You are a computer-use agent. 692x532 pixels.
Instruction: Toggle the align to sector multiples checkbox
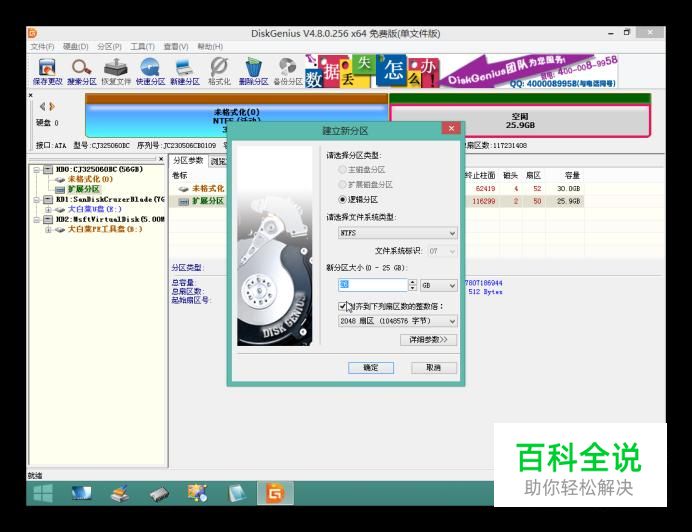pyautogui.click(x=342, y=306)
